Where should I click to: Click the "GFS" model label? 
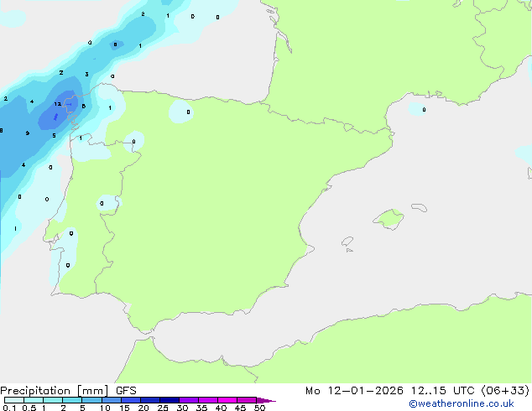[126, 391]
